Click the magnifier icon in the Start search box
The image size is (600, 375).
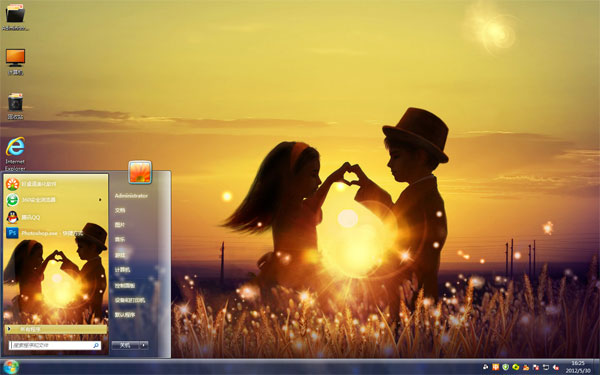[x=96, y=346]
